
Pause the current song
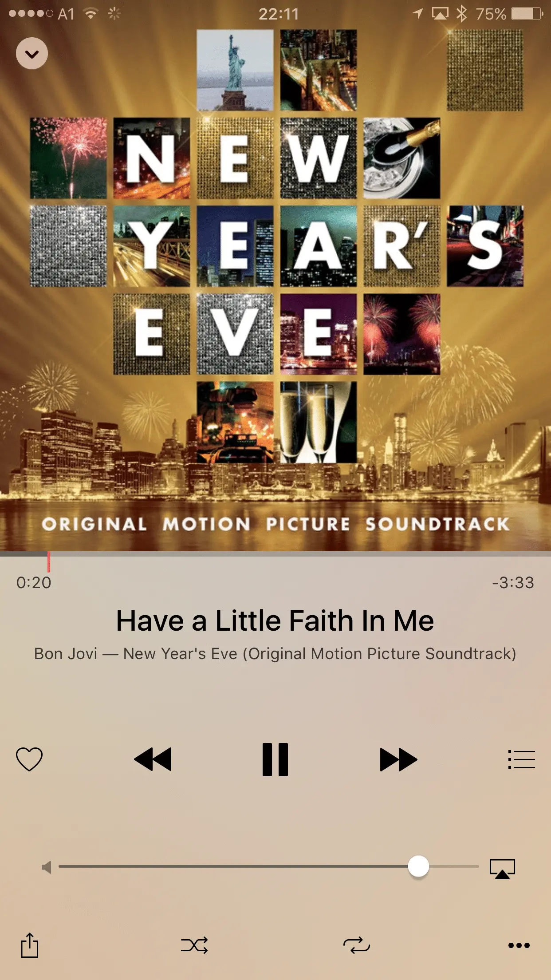[x=275, y=759]
